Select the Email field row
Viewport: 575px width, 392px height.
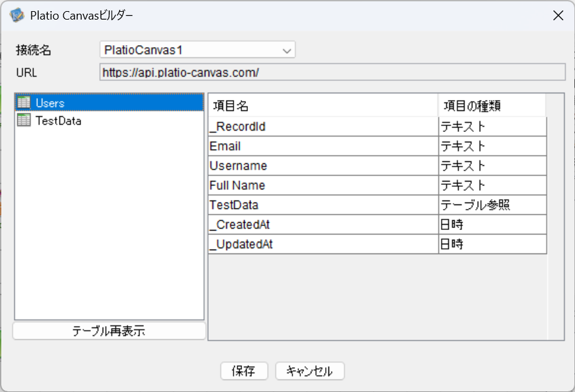click(x=323, y=146)
